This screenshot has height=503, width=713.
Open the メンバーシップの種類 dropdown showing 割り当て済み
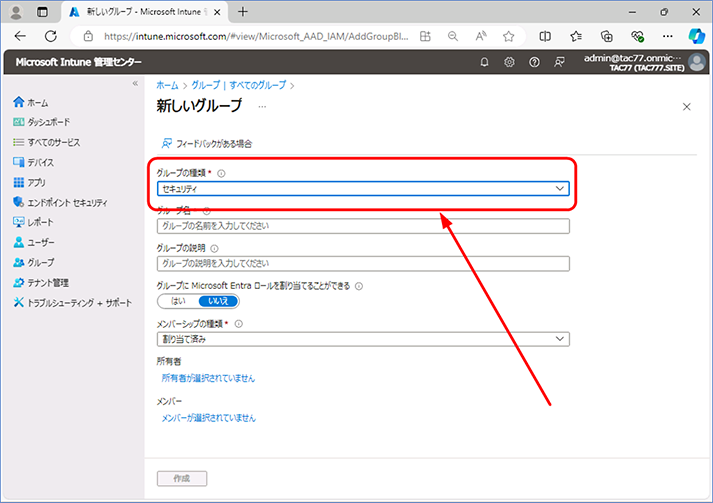click(x=363, y=339)
